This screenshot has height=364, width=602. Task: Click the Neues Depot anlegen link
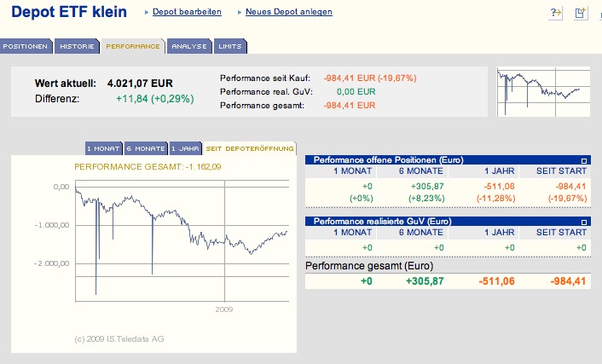click(x=288, y=13)
